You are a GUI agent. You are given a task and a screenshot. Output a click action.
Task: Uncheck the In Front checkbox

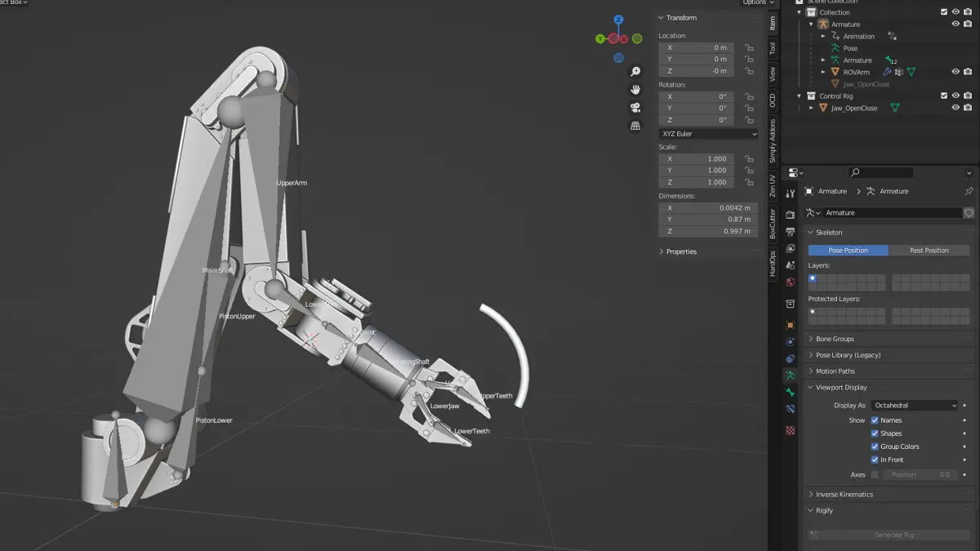pos(875,460)
